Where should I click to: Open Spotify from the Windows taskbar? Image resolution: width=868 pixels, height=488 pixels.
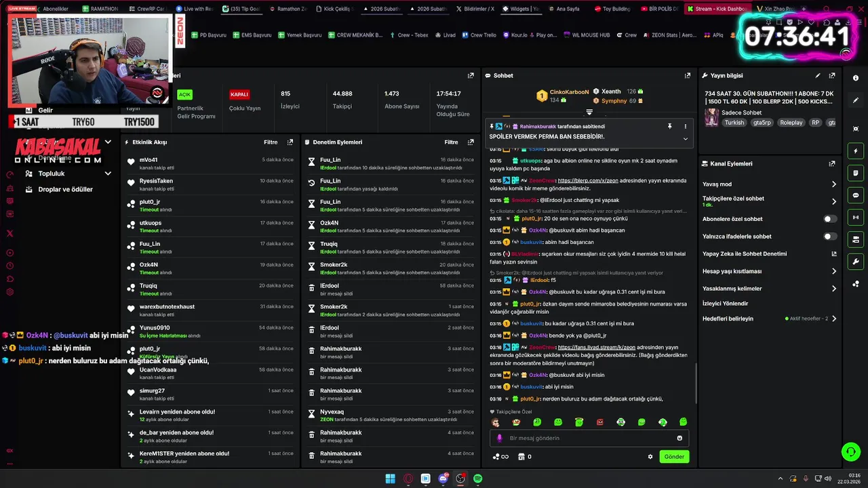coord(478,479)
